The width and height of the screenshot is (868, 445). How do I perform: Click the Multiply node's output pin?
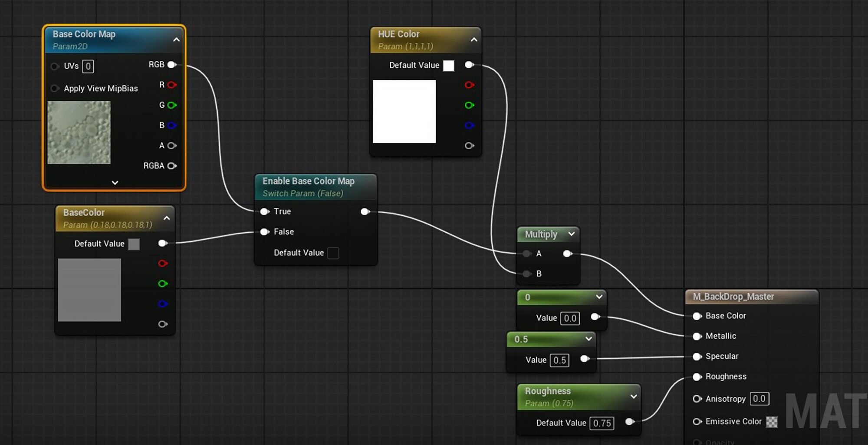(x=567, y=254)
